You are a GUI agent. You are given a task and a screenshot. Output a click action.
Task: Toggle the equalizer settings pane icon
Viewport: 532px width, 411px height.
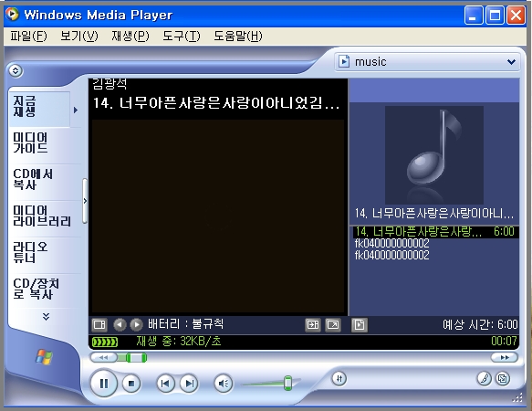tap(312, 325)
